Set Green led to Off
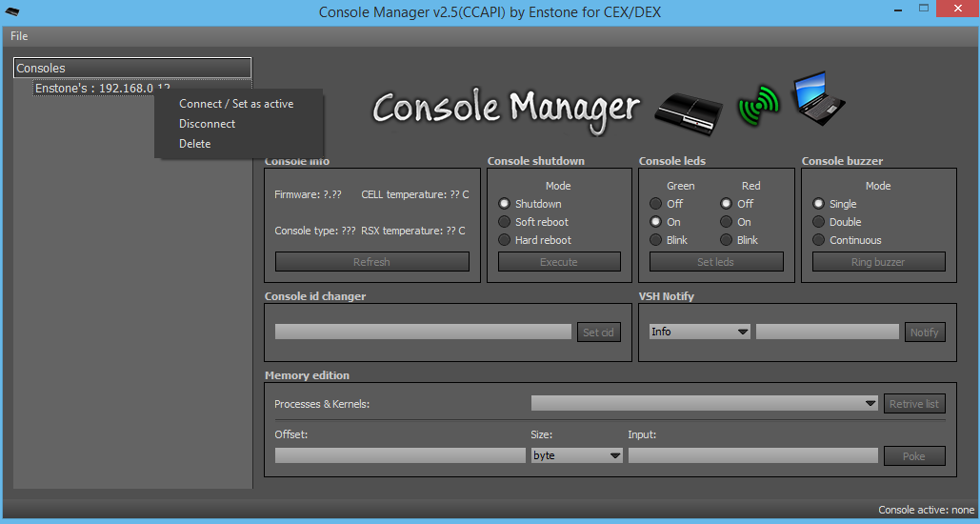980x524 pixels. point(655,204)
